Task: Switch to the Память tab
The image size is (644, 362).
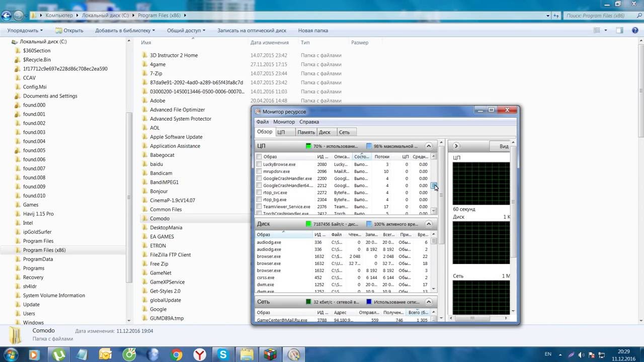Action: pyautogui.click(x=306, y=132)
